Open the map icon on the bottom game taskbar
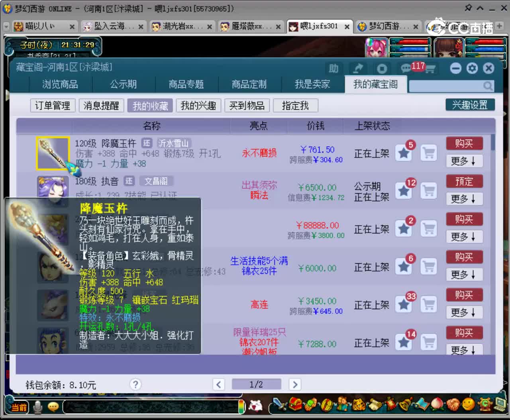The image size is (510, 420). [422, 404]
